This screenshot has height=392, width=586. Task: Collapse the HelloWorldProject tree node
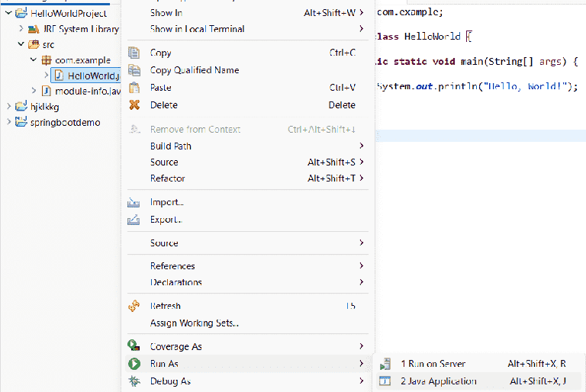(x=8, y=13)
